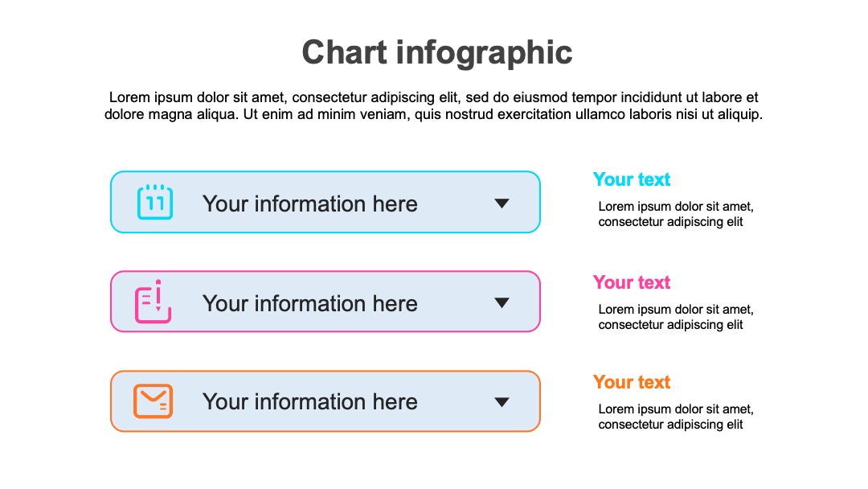Select the description under the orange heading
868x489 pixels.
click(x=676, y=417)
